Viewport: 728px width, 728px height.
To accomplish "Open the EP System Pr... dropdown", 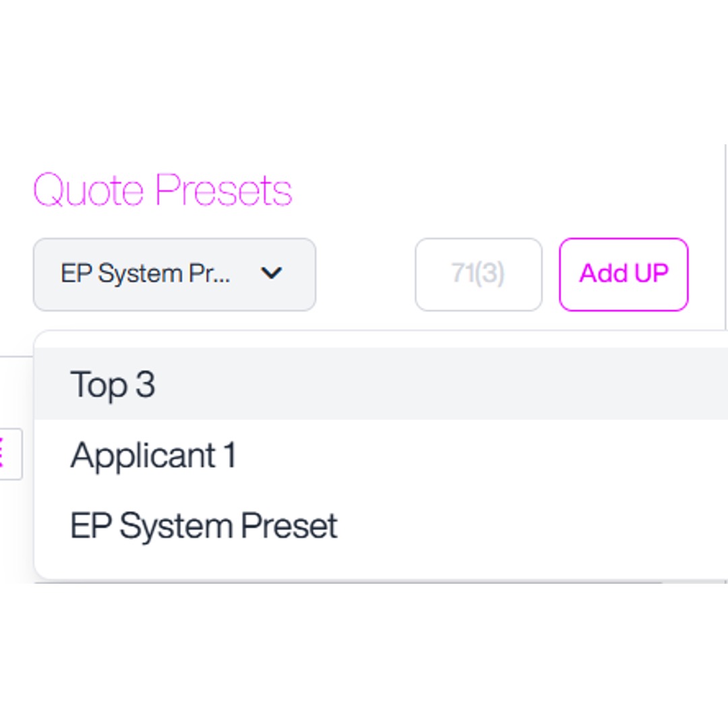I will [174, 274].
